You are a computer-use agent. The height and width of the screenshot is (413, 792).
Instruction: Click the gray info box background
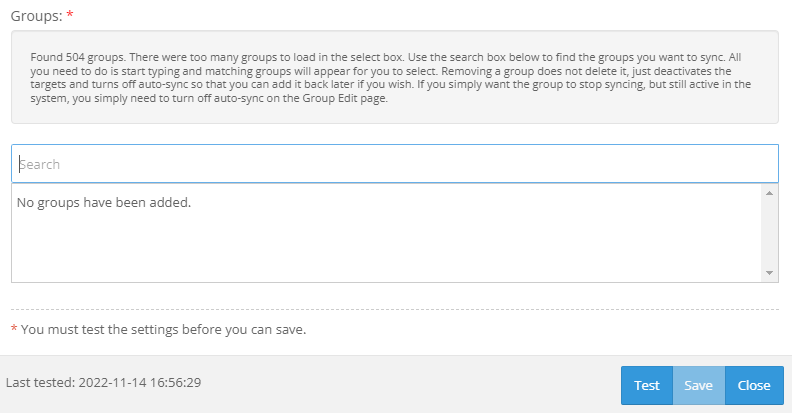[600, 112]
